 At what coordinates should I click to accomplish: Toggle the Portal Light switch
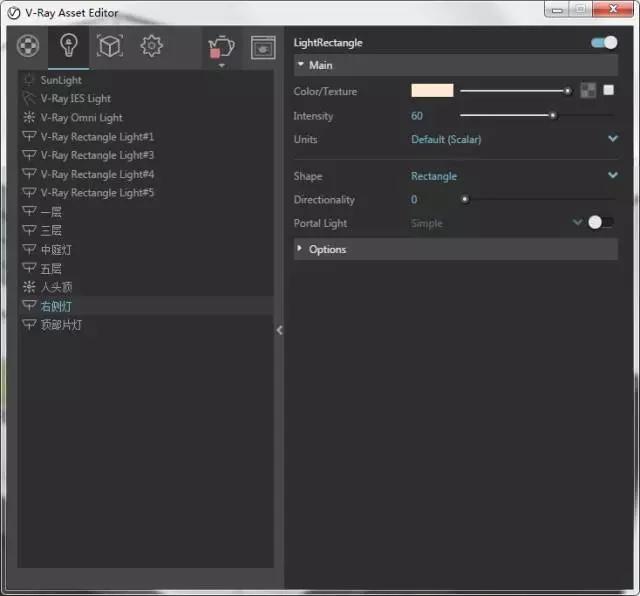tap(601, 222)
